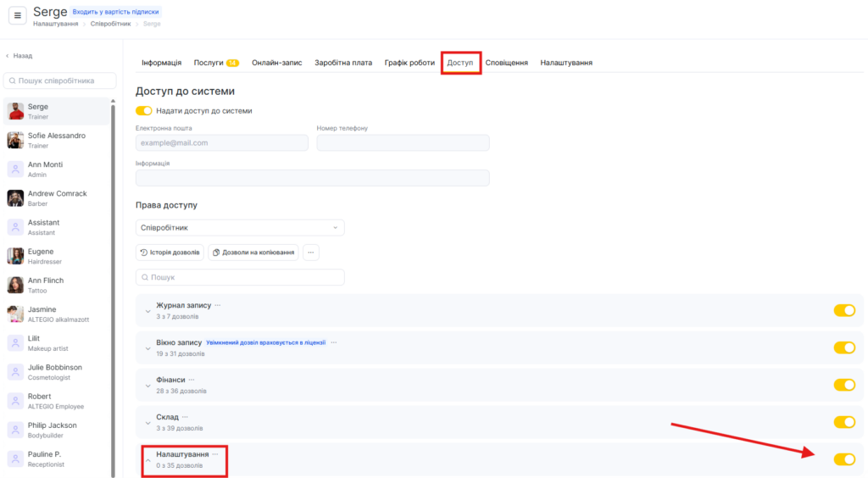The height and width of the screenshot is (478, 868).
Task: Open the three-dots menu next to Фінанси
Action: coord(192,380)
